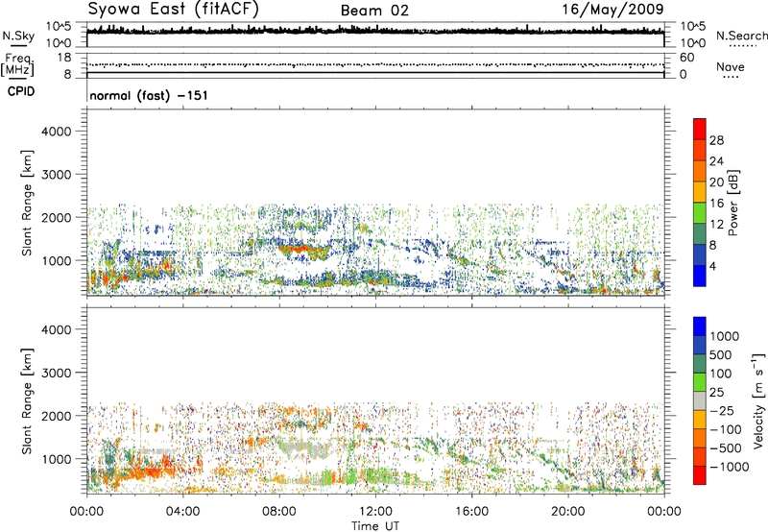Click the velocity panel's 'Slant Range [km]' label
This screenshot has width=768, height=532.
(27, 401)
